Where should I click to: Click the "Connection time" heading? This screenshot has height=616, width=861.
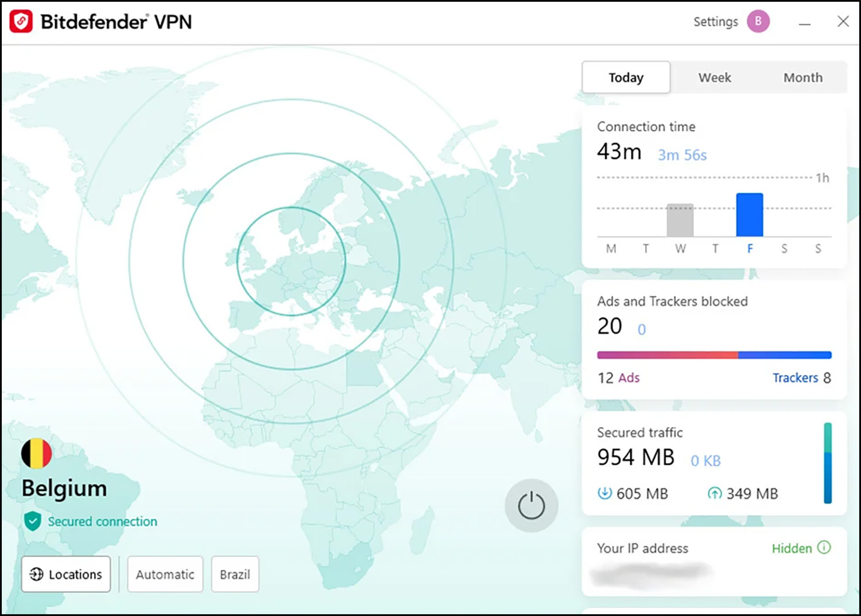click(646, 126)
